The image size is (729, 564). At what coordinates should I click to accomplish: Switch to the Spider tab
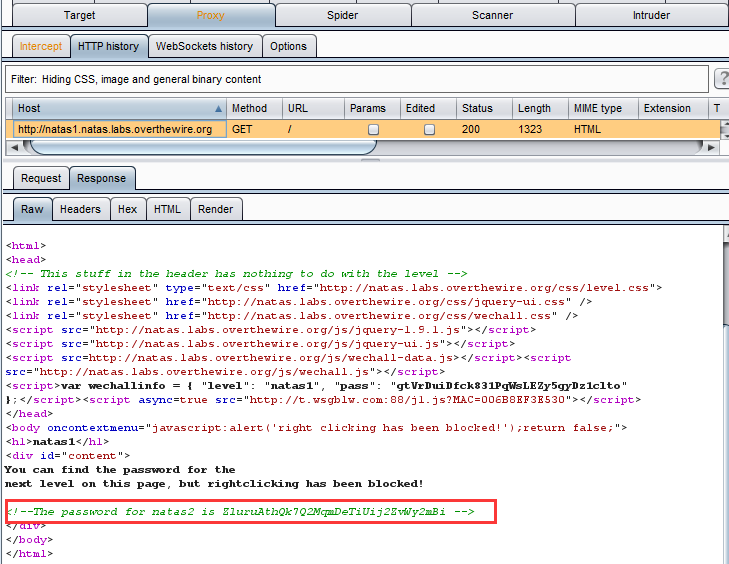(342, 15)
